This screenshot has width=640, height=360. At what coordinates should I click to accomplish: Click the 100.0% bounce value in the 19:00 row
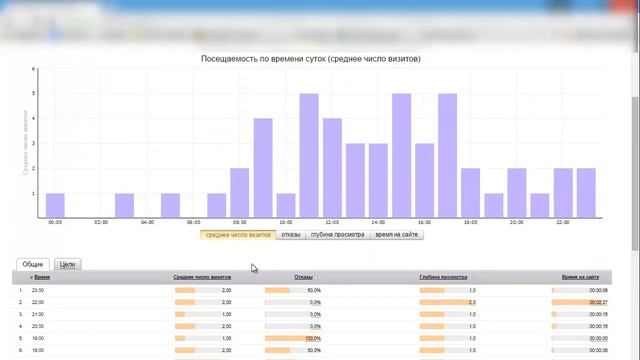pyautogui.click(x=313, y=338)
